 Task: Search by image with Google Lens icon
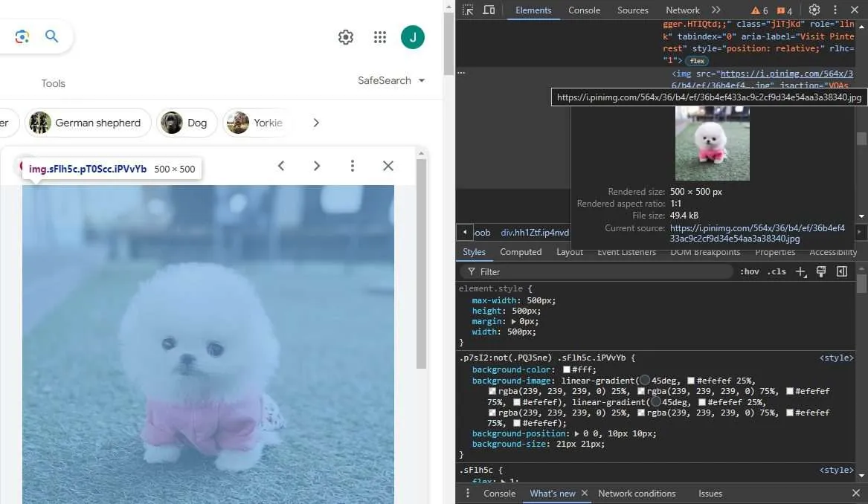point(22,36)
